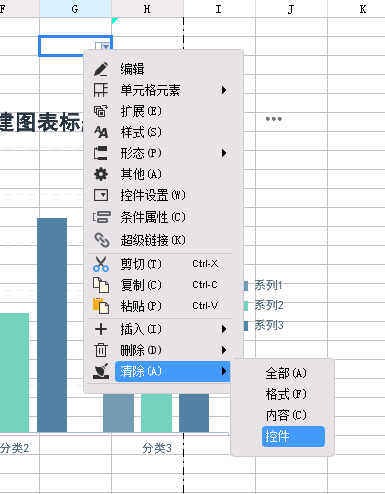The height and width of the screenshot is (494, 385).
Task: Open the dropdown widget arrow in cell G
Action: (x=105, y=46)
